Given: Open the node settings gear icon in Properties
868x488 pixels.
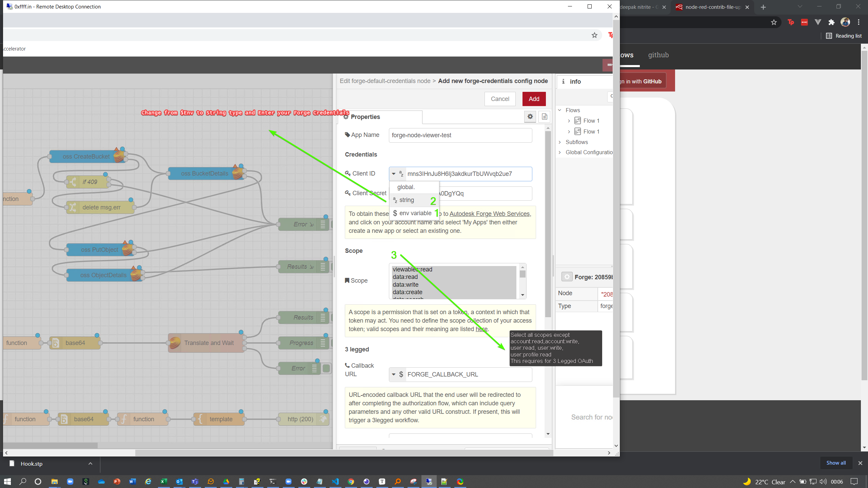Looking at the screenshot, I should (x=530, y=117).
